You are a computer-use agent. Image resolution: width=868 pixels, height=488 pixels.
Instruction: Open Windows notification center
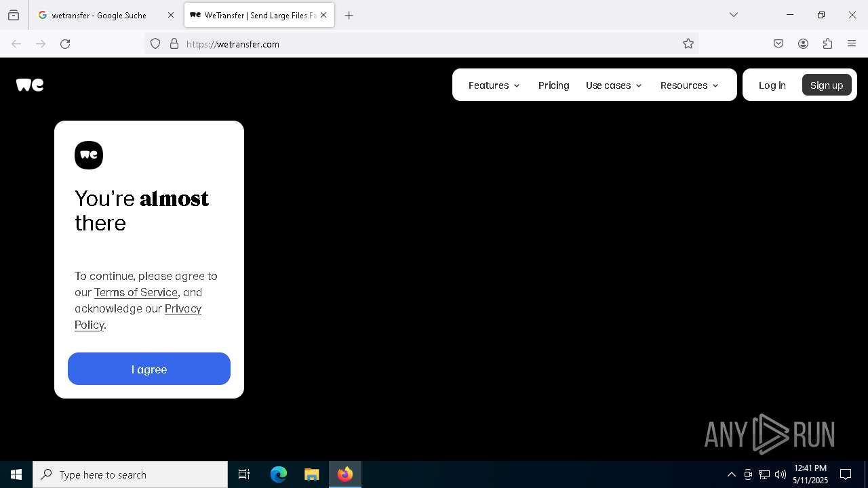(846, 474)
